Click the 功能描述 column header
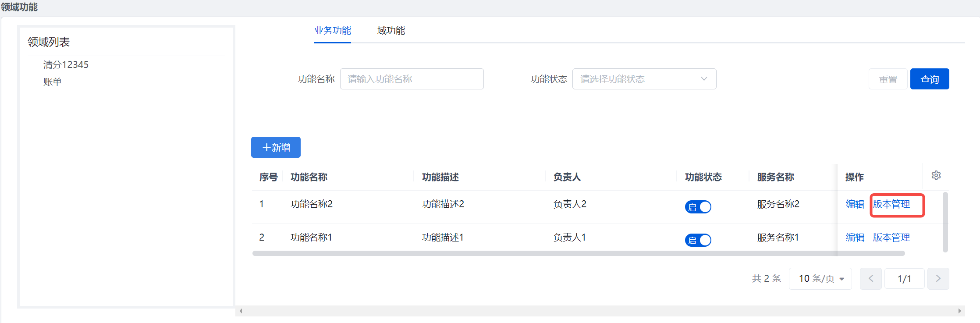This screenshot has height=323, width=980. pos(440,177)
